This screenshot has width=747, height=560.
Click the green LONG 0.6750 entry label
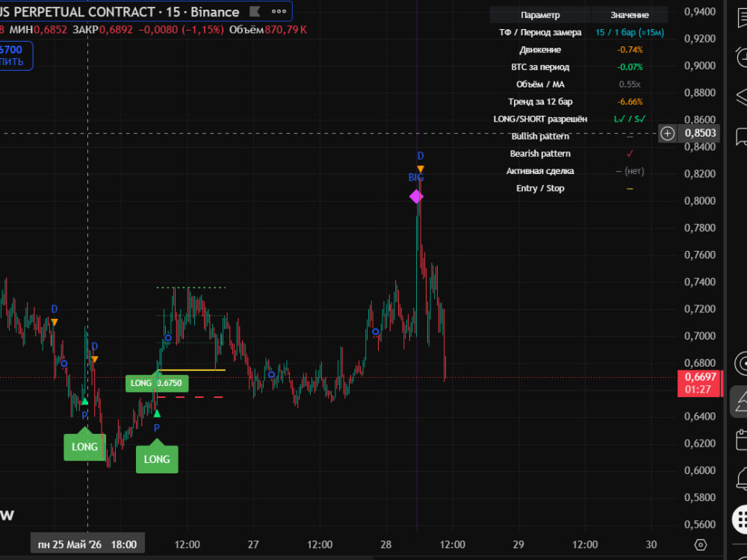[x=157, y=383]
